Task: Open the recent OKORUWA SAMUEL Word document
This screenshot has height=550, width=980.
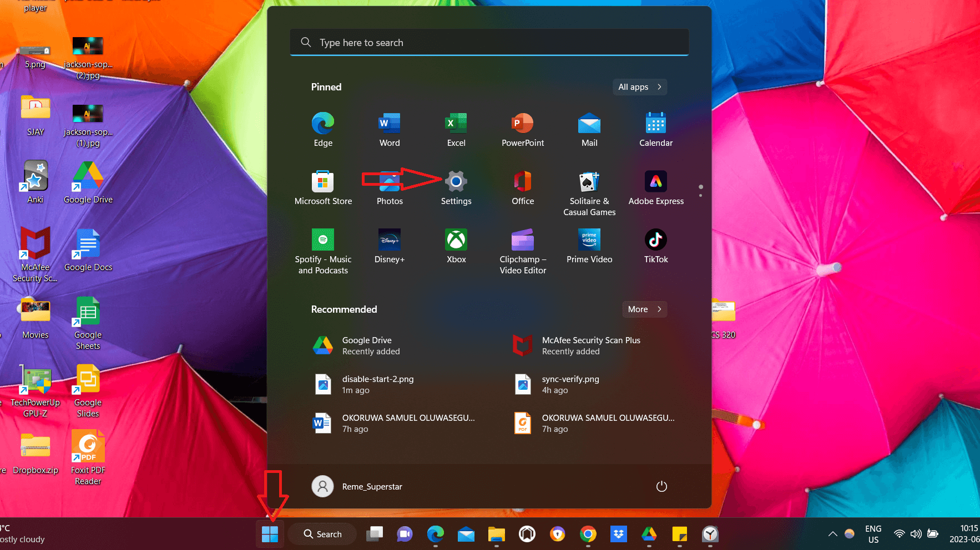Action: point(395,423)
